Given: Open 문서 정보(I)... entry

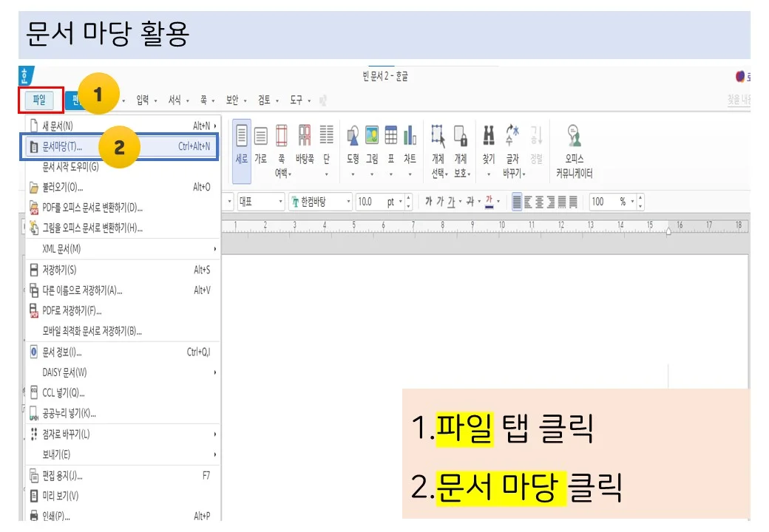Looking at the screenshot, I should click(123, 352).
